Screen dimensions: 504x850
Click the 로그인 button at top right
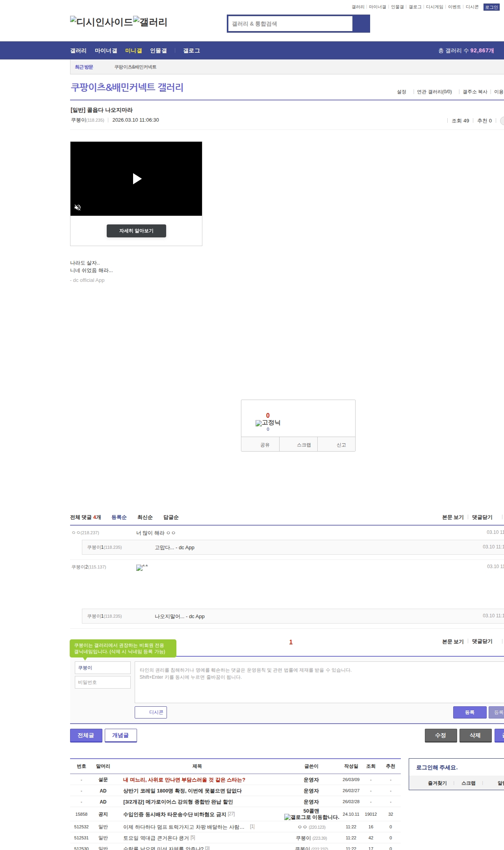pos(491,7)
